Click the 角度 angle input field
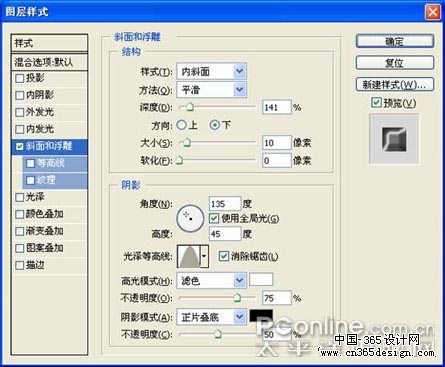Image resolution: width=445 pixels, height=367 pixels. coord(225,203)
